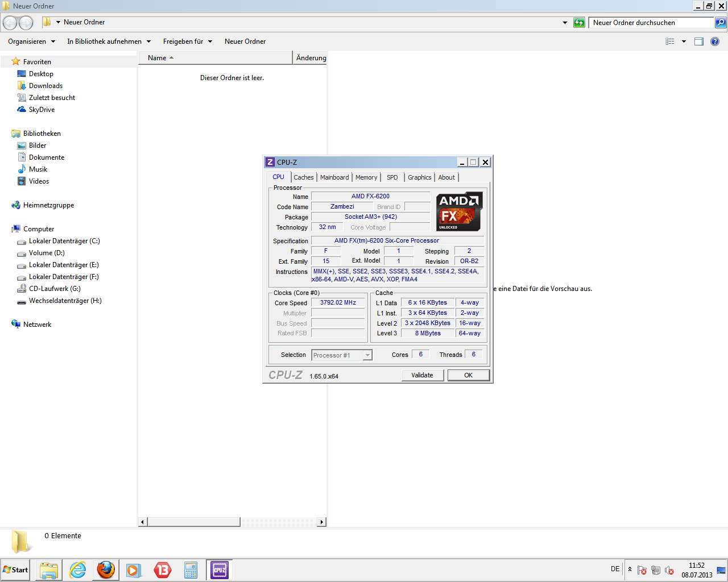Select Bibliotheken in the navigation pane

tap(42, 134)
